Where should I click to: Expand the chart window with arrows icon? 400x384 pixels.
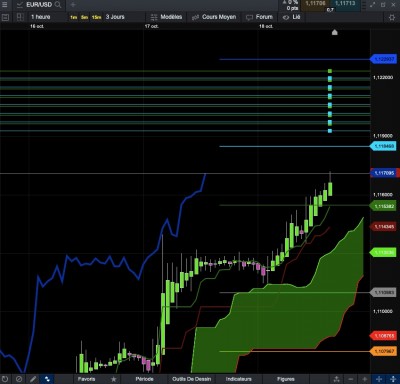pyautogui.click(x=372, y=5)
